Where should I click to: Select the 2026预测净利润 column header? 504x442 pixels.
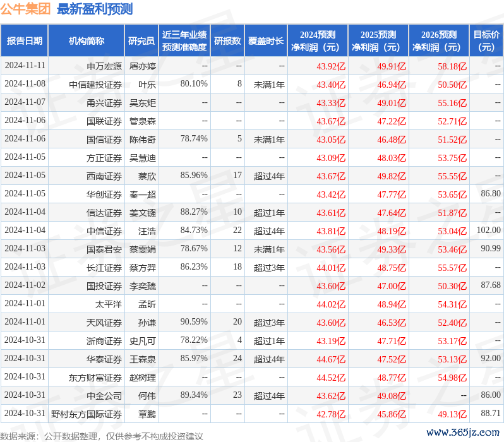(x=439, y=41)
